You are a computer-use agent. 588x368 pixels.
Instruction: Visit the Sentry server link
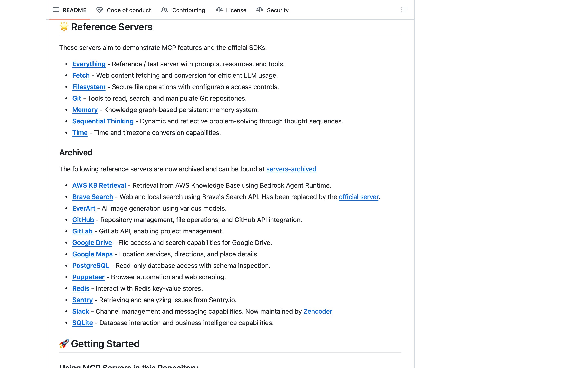[83, 300]
